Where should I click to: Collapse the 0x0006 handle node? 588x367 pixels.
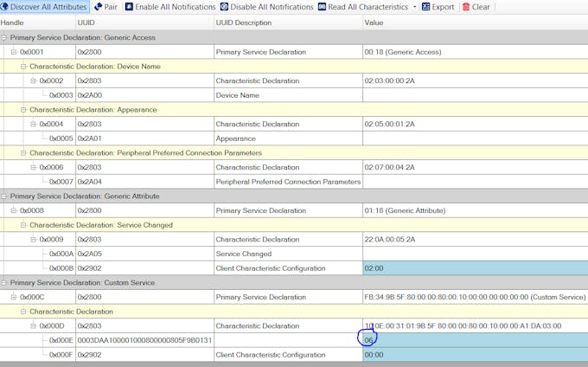point(34,167)
